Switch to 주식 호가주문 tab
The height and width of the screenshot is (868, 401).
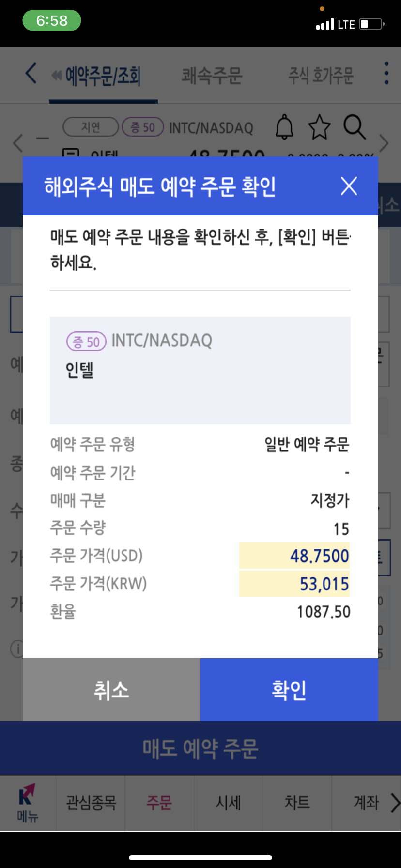(x=321, y=76)
